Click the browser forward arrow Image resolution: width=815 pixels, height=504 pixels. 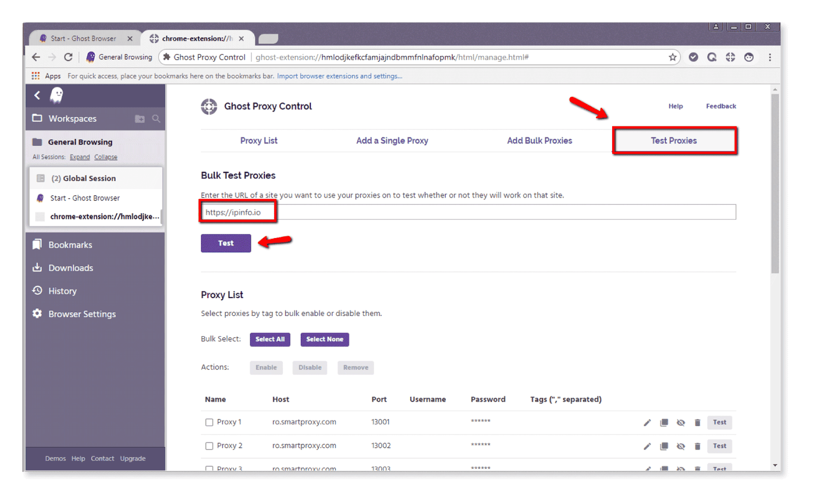(52, 57)
